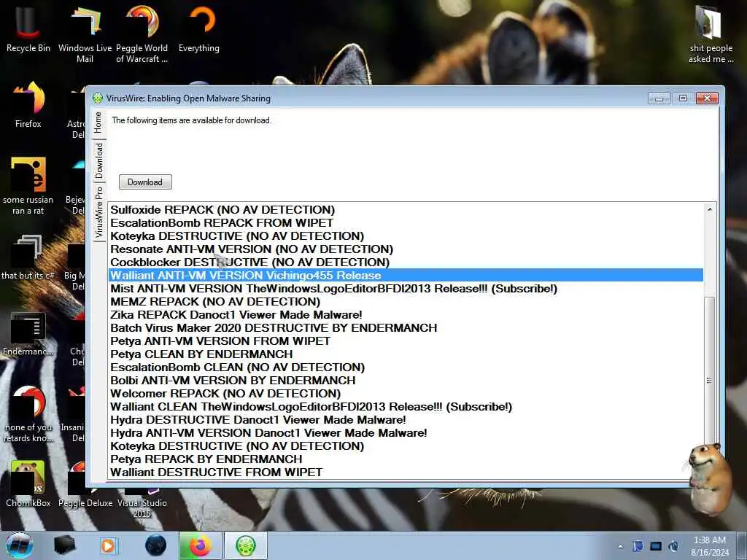Open Peggle World of Warcraft icon

point(142,34)
